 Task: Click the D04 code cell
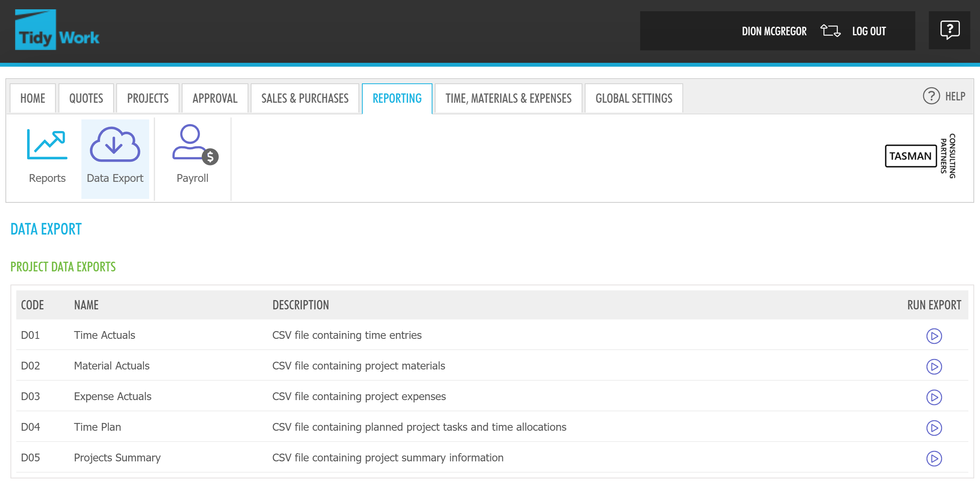tap(30, 427)
